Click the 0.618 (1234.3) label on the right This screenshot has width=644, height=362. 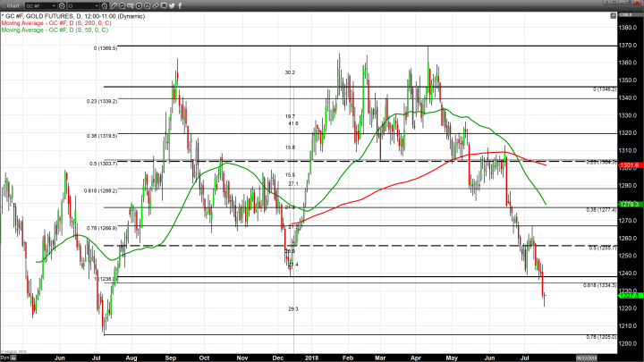(x=600, y=285)
